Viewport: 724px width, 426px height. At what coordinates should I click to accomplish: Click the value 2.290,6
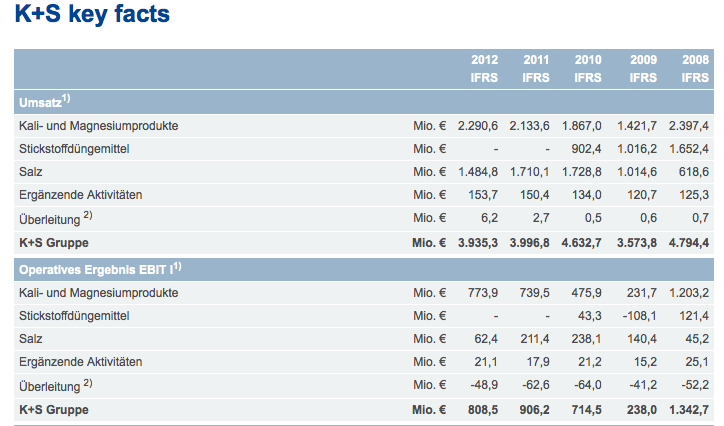pos(478,126)
